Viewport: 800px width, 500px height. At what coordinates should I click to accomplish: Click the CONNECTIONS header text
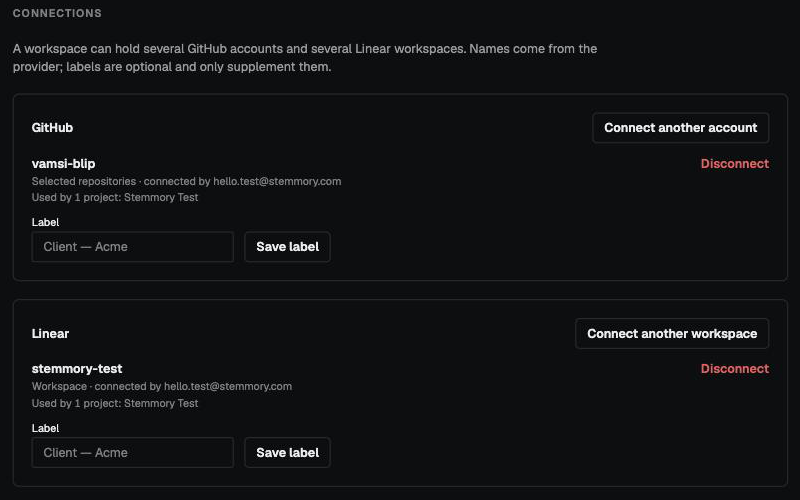pyautogui.click(x=57, y=13)
